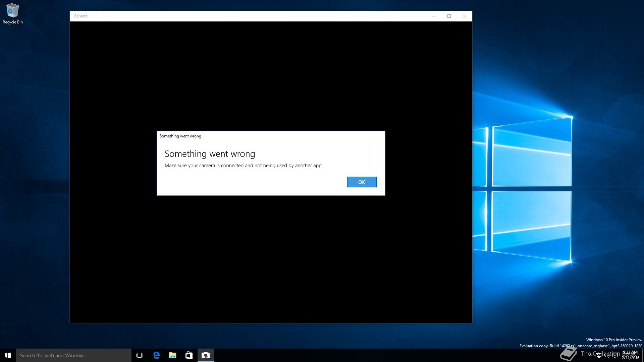
Task: Open the volume control tray icon
Action: [x=607, y=355]
